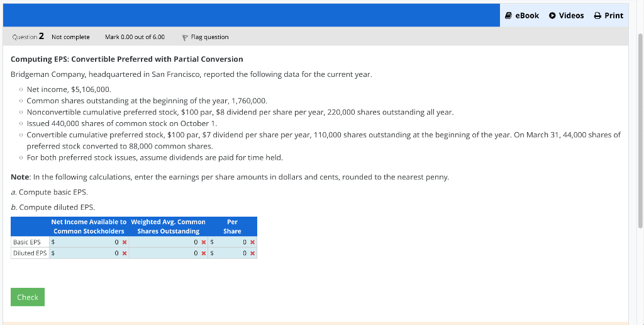Click the question title 'Computing EPS: Convertible Preferred'
This screenshot has width=644, height=325.
(x=127, y=59)
